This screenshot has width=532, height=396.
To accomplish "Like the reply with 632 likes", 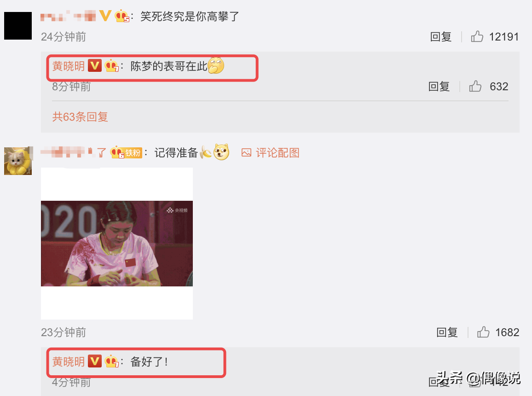I will [x=475, y=86].
